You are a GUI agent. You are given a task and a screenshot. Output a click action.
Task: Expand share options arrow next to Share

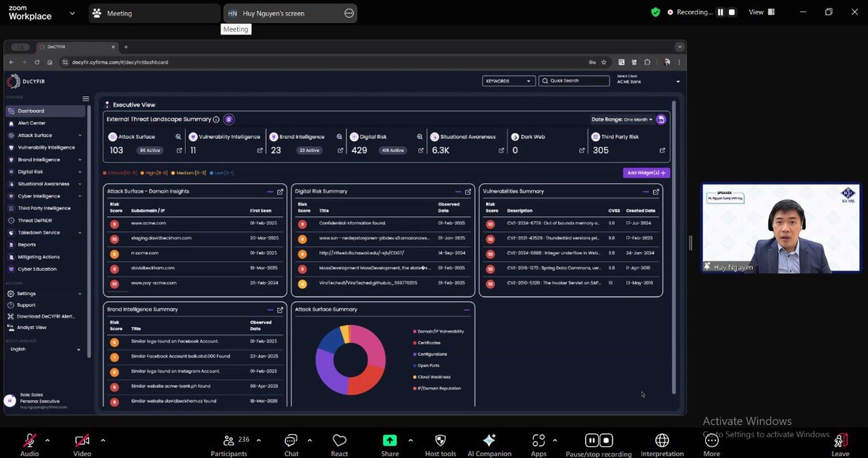[x=410, y=440]
